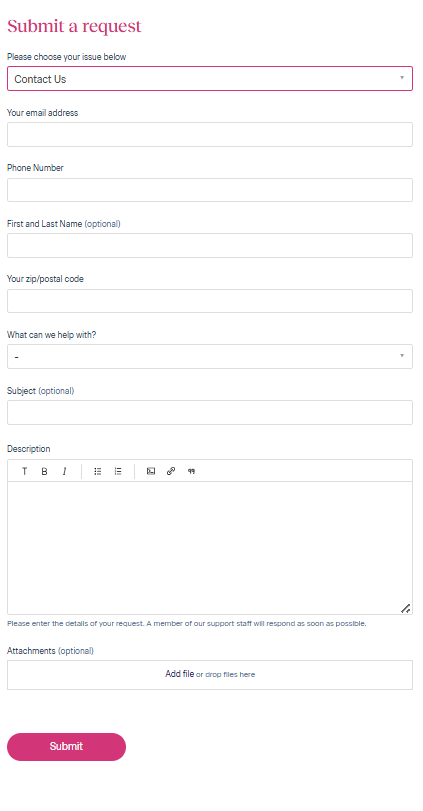The image size is (423, 811).
Task: Insert a numbered list in the Description
Action: point(118,471)
